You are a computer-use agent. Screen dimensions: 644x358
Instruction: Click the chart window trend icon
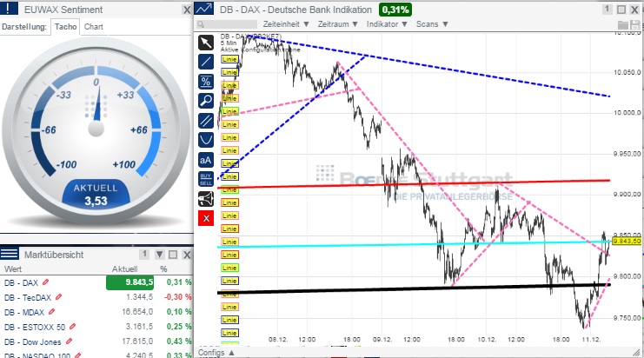tap(204, 9)
